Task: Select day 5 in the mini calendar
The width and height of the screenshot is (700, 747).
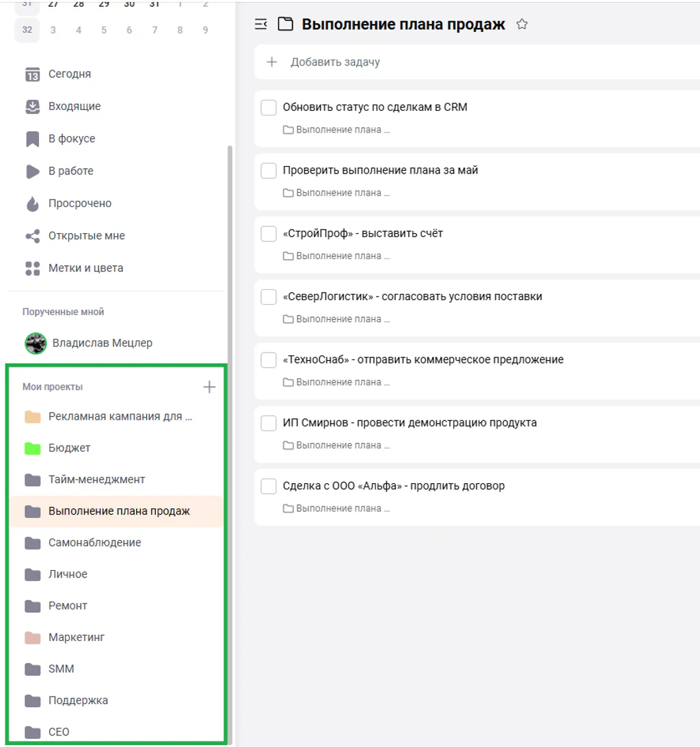Action: point(104,31)
